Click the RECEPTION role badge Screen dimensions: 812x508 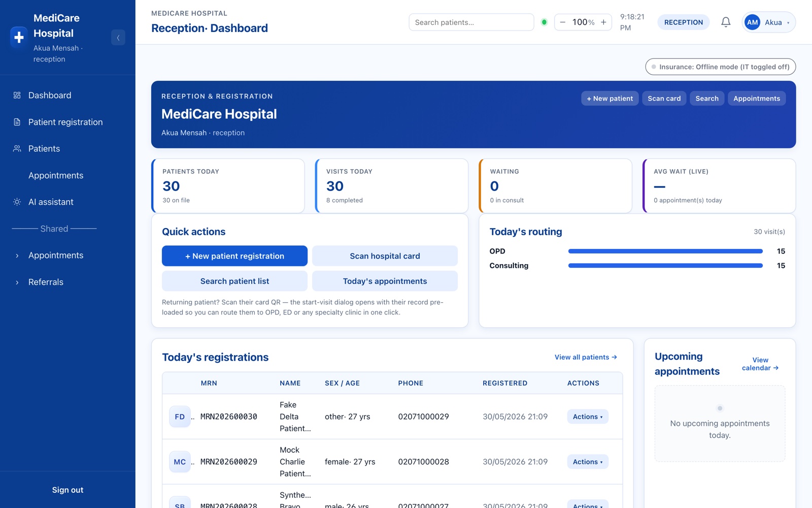[683, 22]
